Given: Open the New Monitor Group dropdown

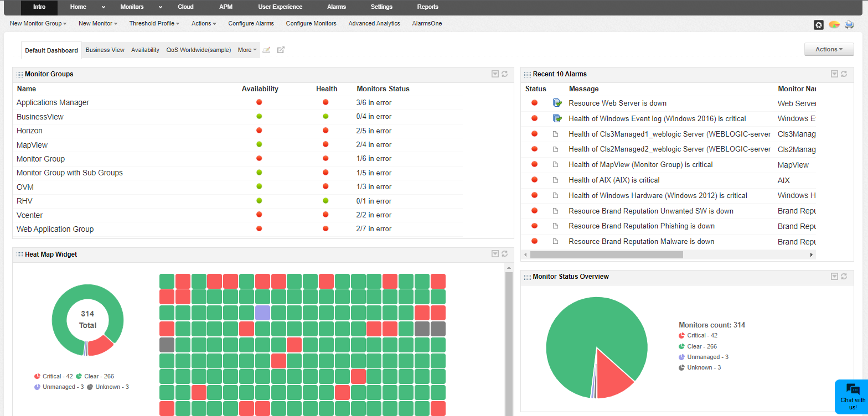Looking at the screenshot, I should pyautogui.click(x=38, y=24).
